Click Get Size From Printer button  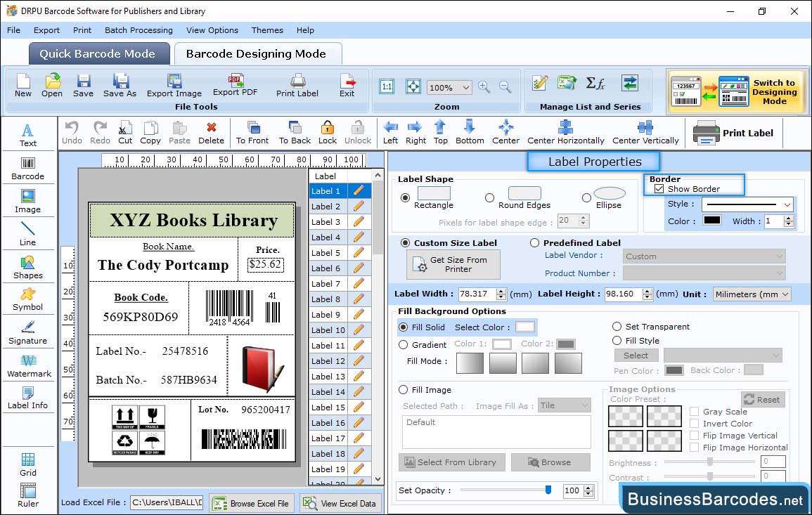pyautogui.click(x=453, y=264)
